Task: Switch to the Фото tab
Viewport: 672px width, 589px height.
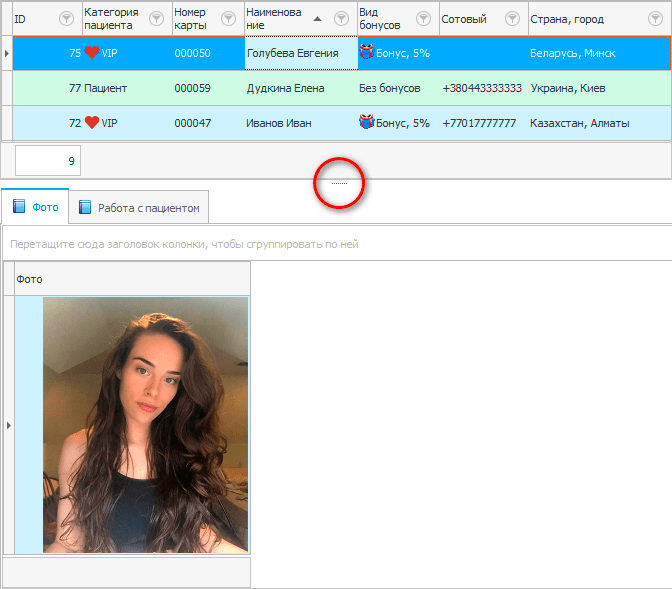Action: point(35,208)
